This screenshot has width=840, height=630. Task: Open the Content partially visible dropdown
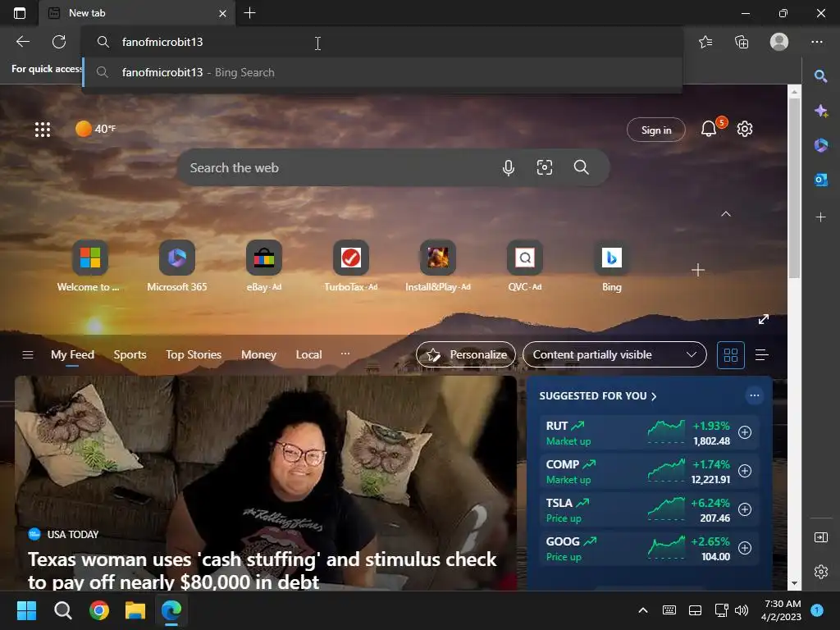[614, 354]
